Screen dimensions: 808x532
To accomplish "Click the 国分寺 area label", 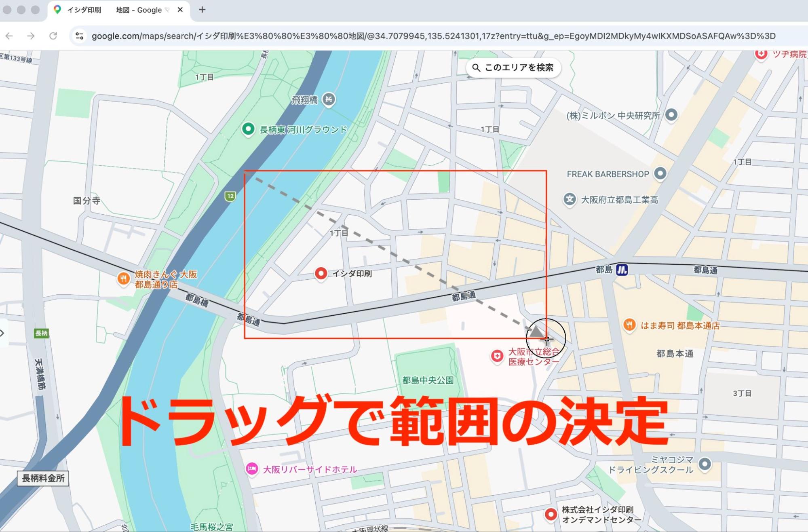I will 86,201.
